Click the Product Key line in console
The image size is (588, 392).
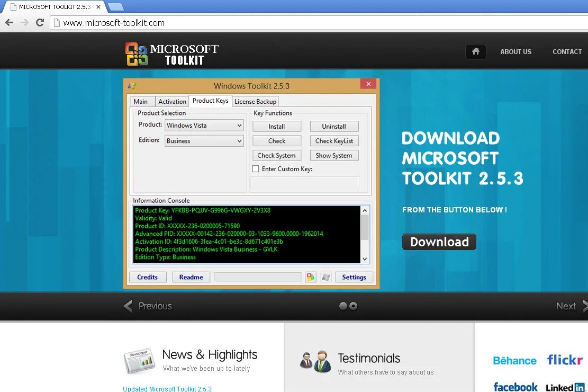pos(203,210)
